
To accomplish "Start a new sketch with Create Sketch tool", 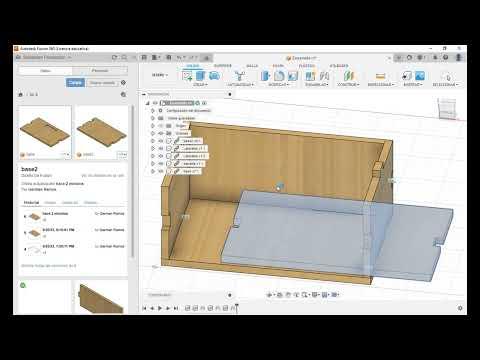I will [x=187, y=76].
